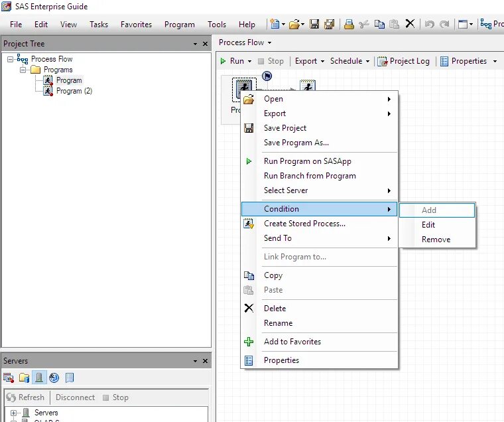
Task: Choose Save Program As... menu entry
Action: pyautogui.click(x=319, y=143)
